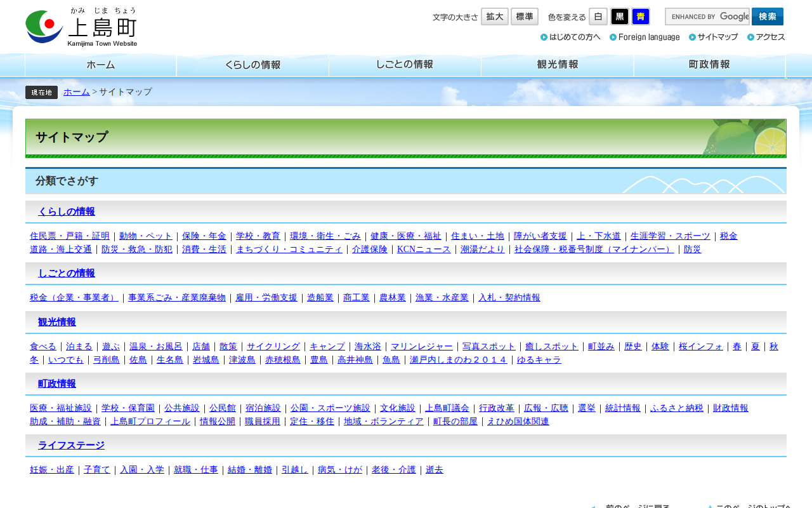Image resolution: width=812 pixels, height=508 pixels.
Task: Open 妊娠・出産 life stage link
Action: [x=52, y=470]
